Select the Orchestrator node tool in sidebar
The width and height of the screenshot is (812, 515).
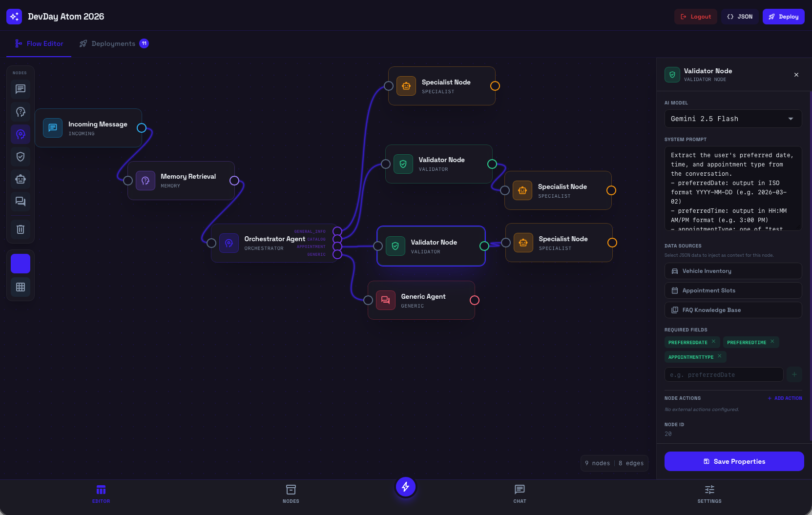coord(21,134)
